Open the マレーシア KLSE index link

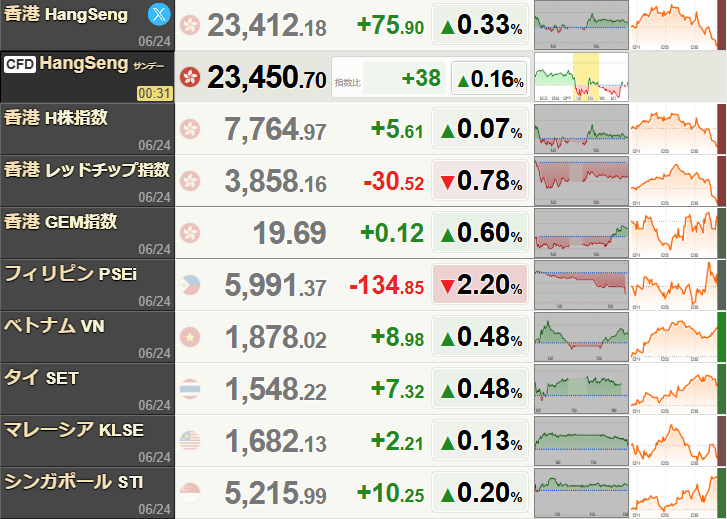pyautogui.click(x=74, y=429)
